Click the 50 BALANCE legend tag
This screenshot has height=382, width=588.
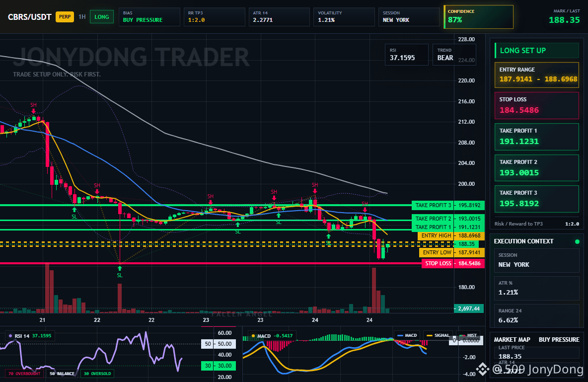(62, 374)
